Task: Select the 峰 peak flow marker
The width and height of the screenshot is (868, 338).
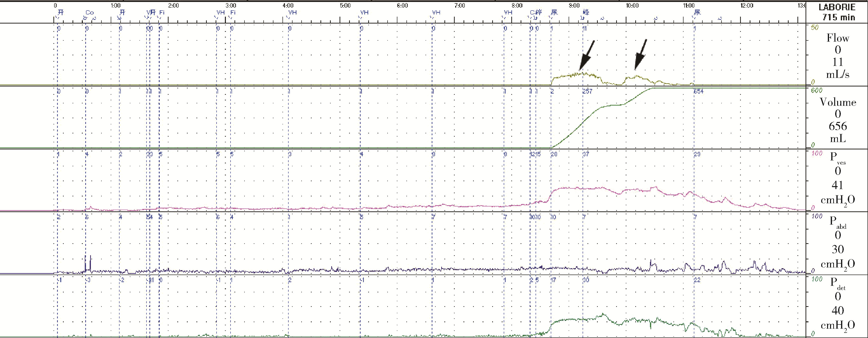Action: [x=586, y=13]
